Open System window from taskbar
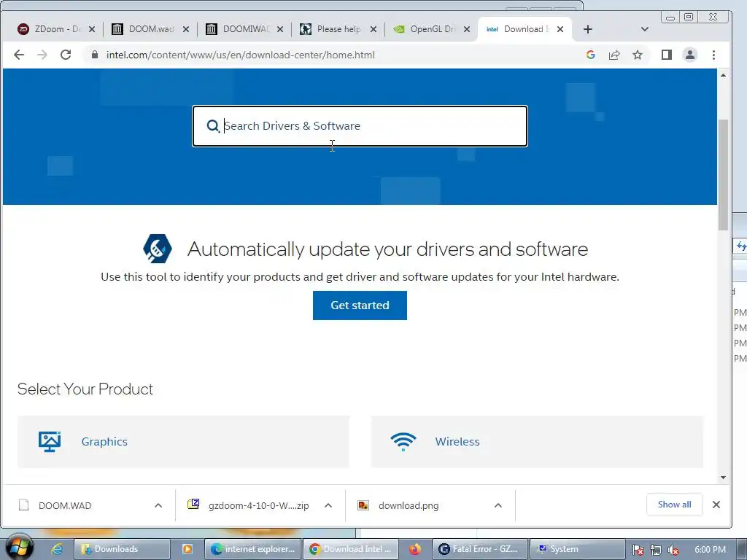 (578, 549)
